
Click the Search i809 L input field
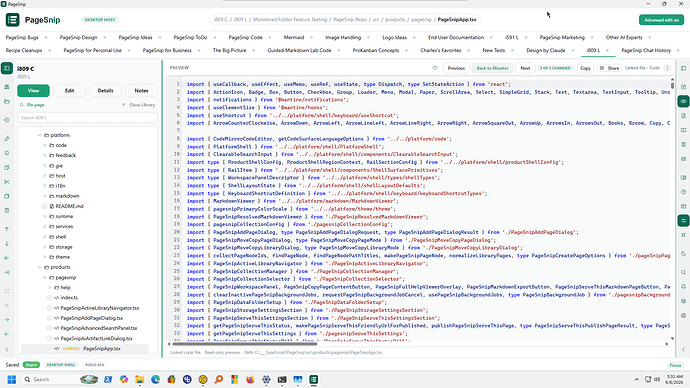click(87, 117)
